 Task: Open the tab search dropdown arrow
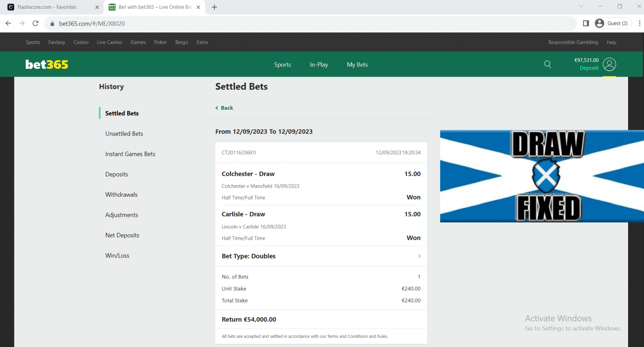click(581, 6)
